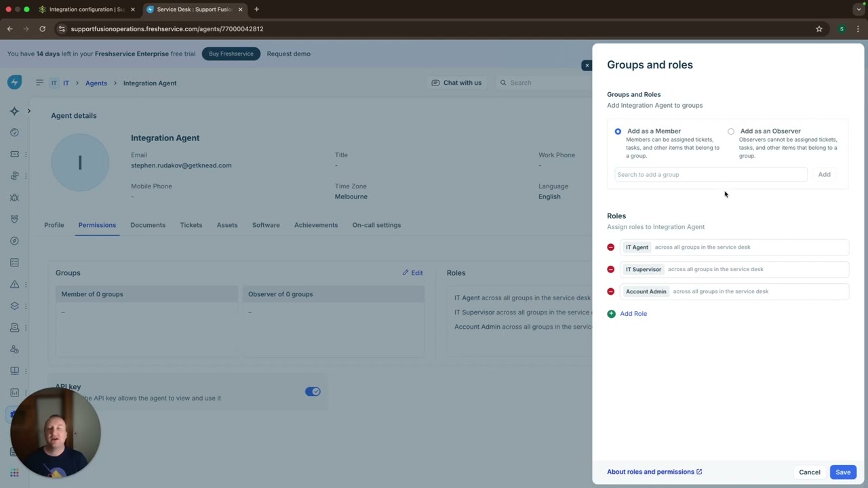
Task: Click the Save button
Action: tap(843, 472)
